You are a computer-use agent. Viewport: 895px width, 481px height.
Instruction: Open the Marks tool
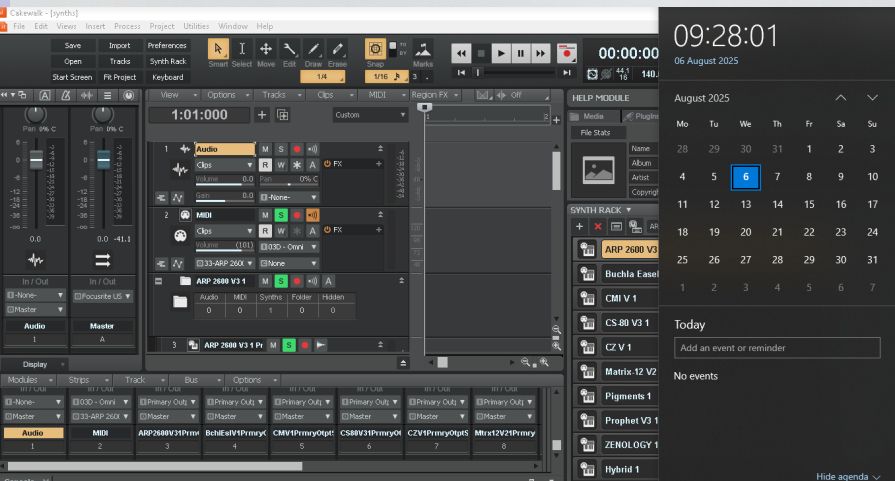tap(422, 50)
